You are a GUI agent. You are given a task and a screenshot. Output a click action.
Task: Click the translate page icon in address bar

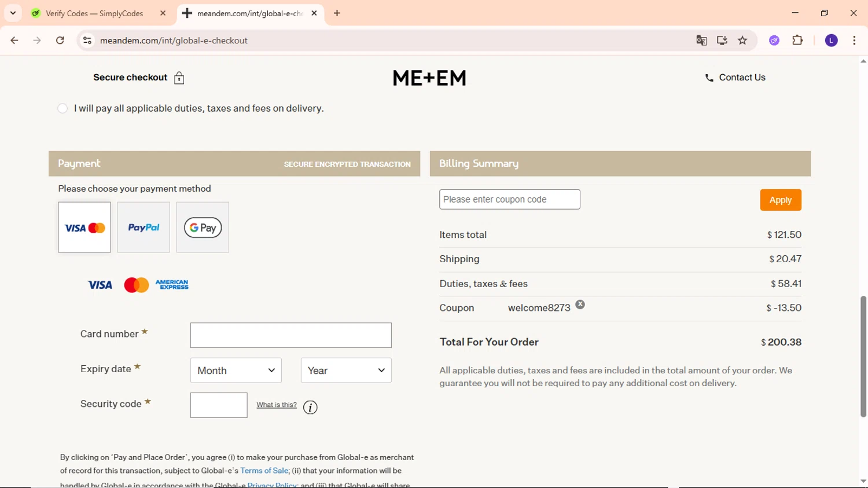coord(701,41)
